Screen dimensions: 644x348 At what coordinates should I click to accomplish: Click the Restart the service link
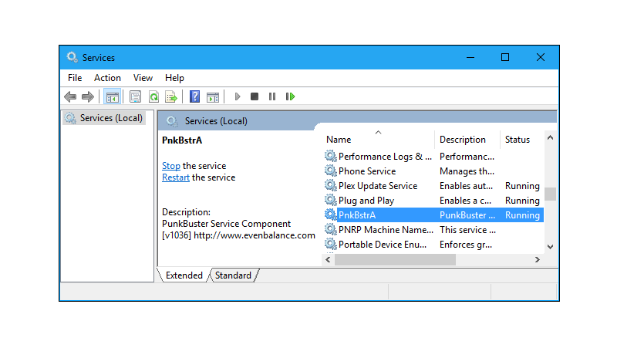176,177
